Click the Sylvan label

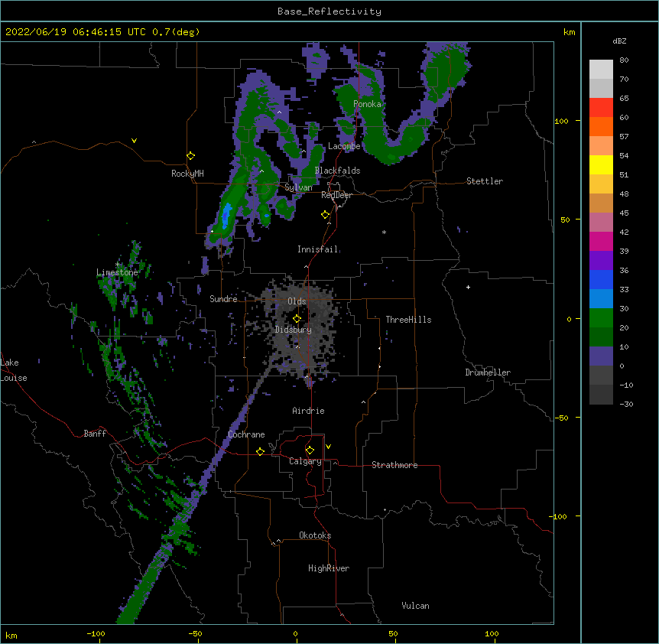pyautogui.click(x=298, y=187)
